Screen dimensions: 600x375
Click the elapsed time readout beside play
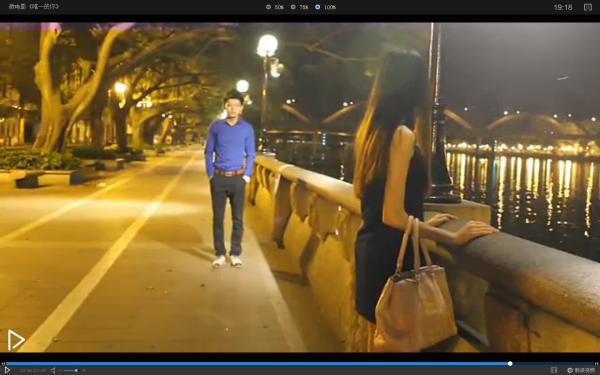click(32, 370)
